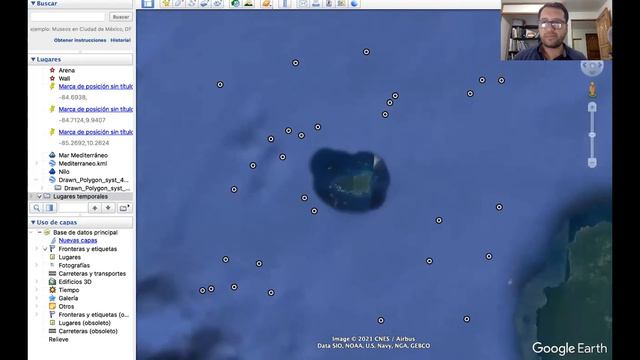Select Lugares (obsoleto) layer
640x360 pixels.
tap(84, 323)
